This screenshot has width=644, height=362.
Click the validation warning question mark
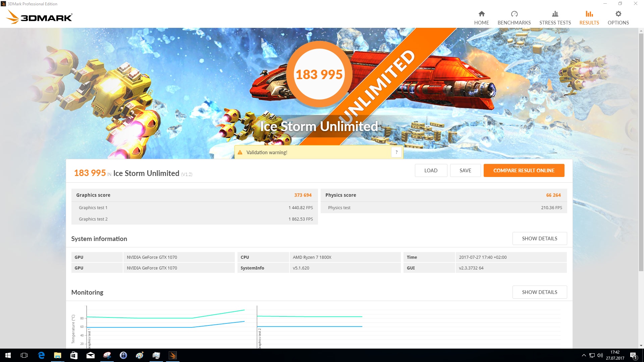click(396, 152)
